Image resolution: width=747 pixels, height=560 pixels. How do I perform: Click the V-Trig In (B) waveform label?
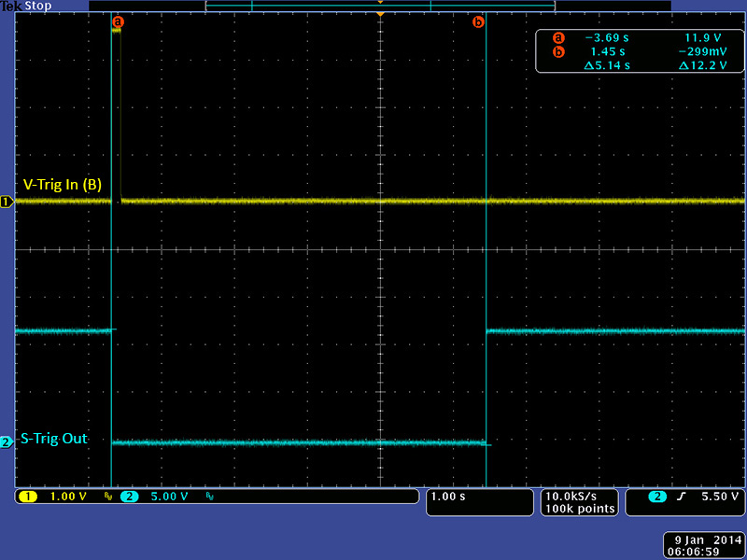point(62,185)
